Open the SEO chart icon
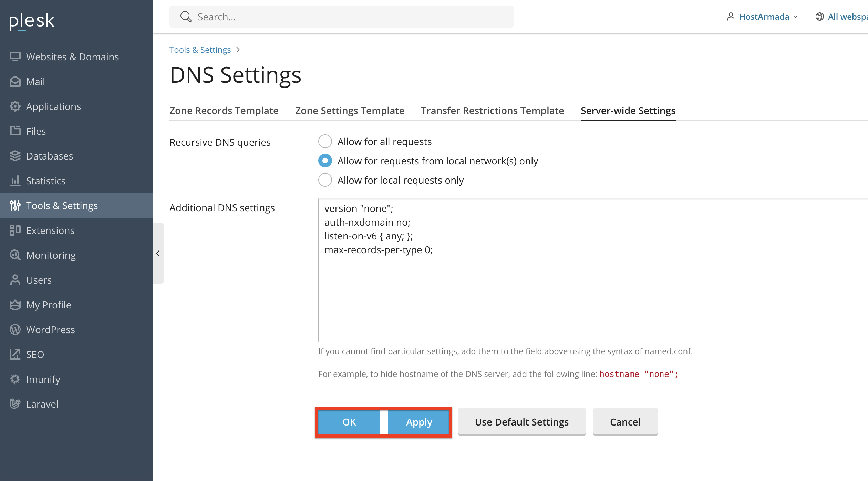The image size is (868, 481). click(15, 354)
